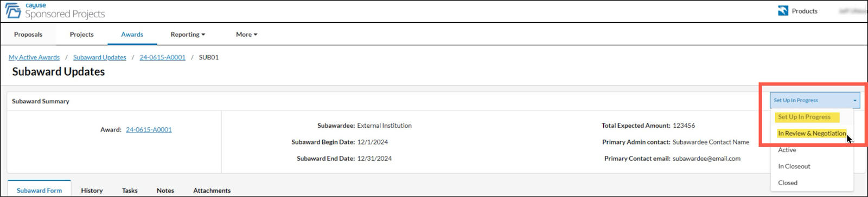Open breadcrumb link 24-0615-A0001
Screen dimensions: 868x197
click(162, 57)
